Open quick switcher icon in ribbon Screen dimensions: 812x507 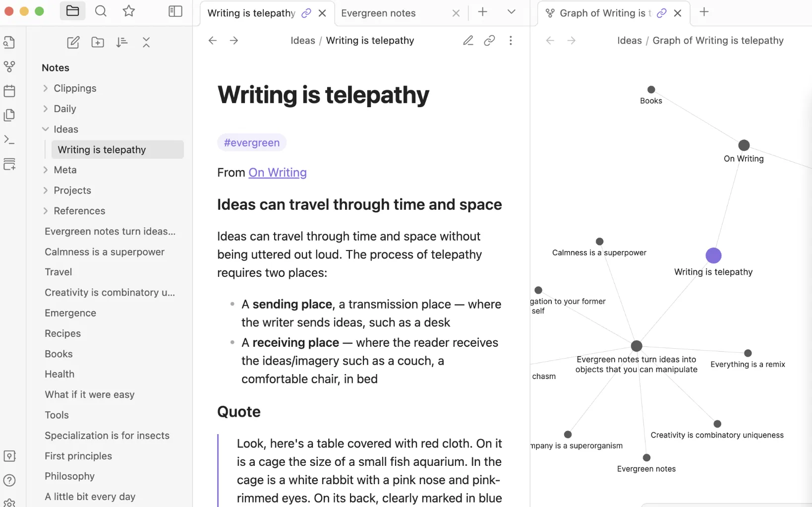click(x=9, y=42)
